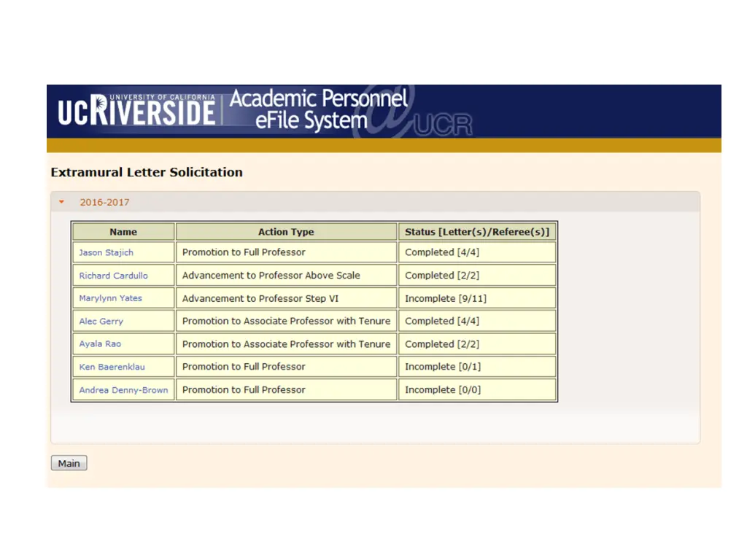The width and height of the screenshot is (747, 560).
Task: Click the Extramural Letter Solicitation heading
Action: [x=147, y=172]
